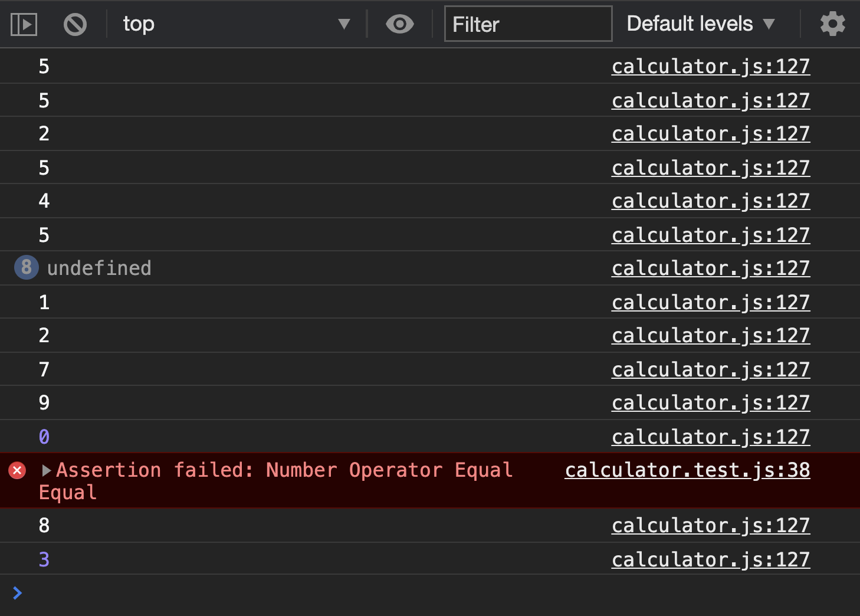Open the top JavaScript context dropdown

point(236,24)
